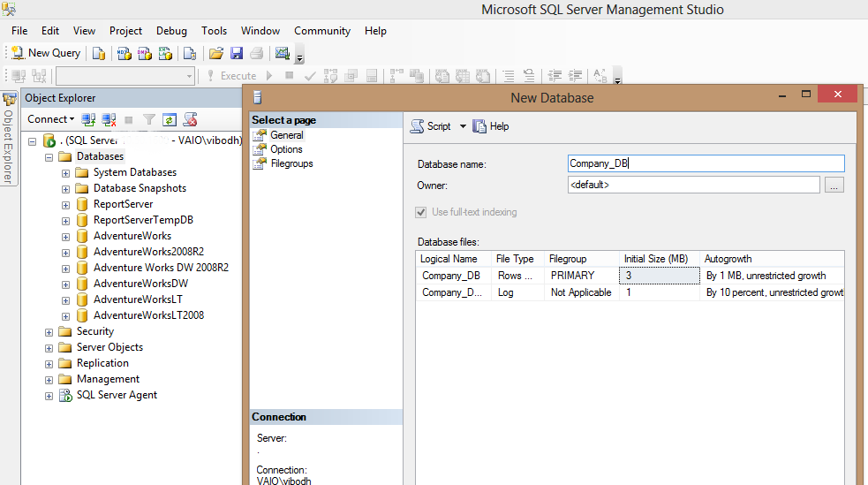Toggle the Use full-text indexing checkbox
Viewport: 868px width, 485px height.
click(419, 212)
